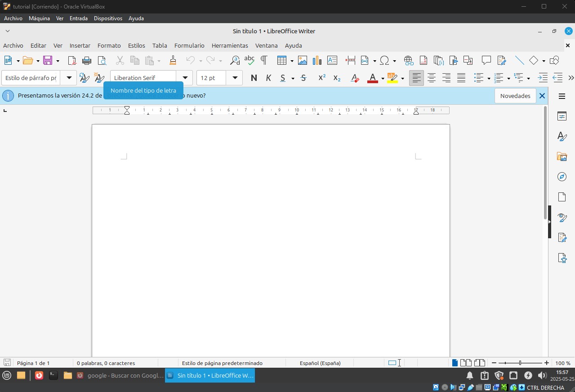Image resolution: width=575 pixels, height=392 pixels.
Task: Click the Novedades button
Action: (x=515, y=96)
